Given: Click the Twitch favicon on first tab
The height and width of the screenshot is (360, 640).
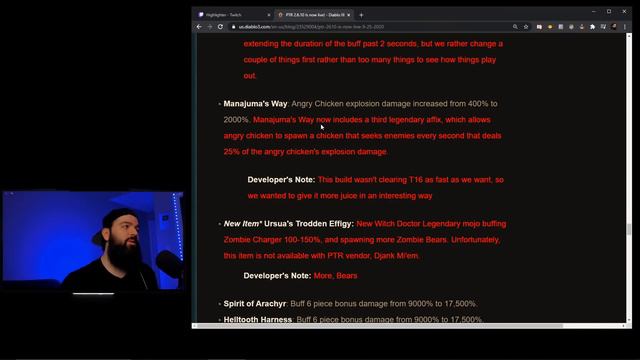Looking at the screenshot, I should 201,15.
